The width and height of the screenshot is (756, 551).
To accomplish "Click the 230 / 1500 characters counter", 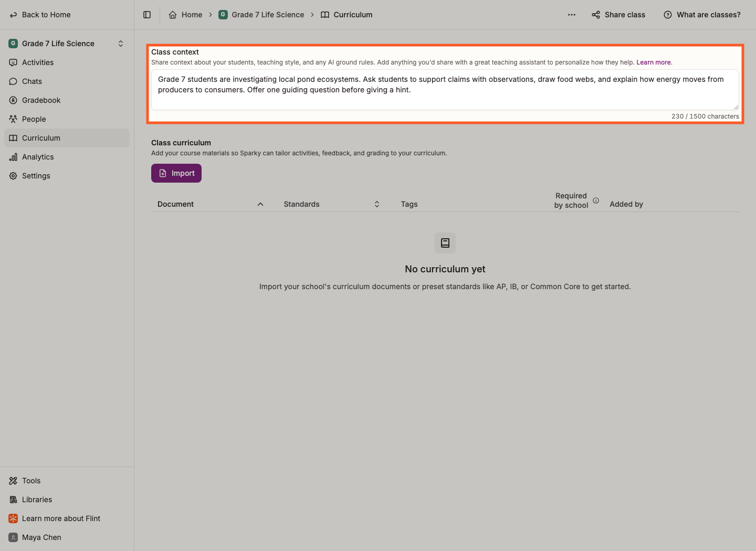I will (x=705, y=116).
